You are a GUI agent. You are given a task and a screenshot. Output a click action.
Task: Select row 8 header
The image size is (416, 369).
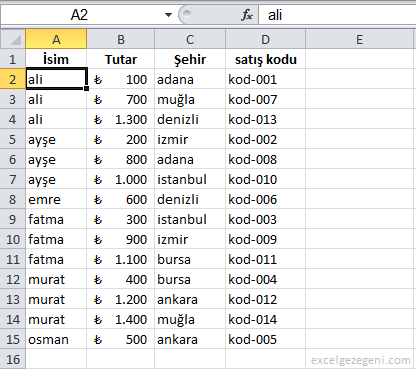click(x=13, y=199)
